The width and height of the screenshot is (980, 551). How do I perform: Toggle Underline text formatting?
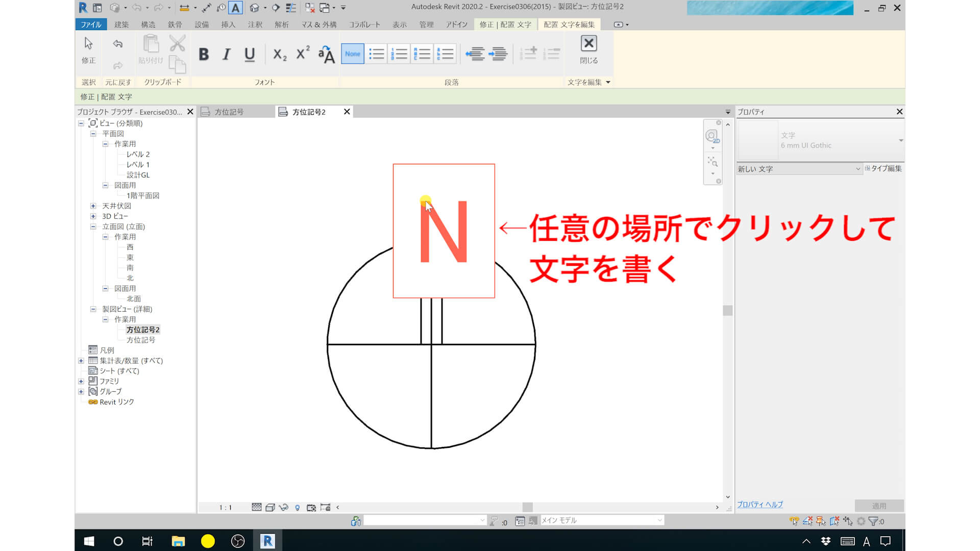pos(250,54)
